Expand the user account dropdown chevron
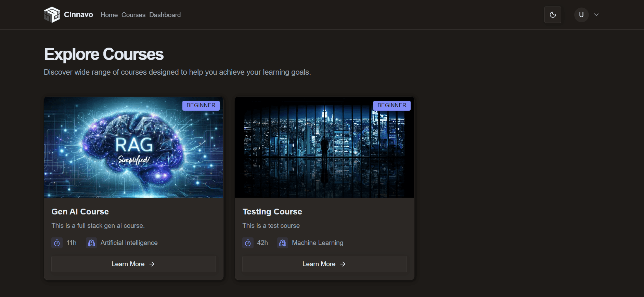Image resolution: width=644 pixels, height=297 pixels. 596,15
